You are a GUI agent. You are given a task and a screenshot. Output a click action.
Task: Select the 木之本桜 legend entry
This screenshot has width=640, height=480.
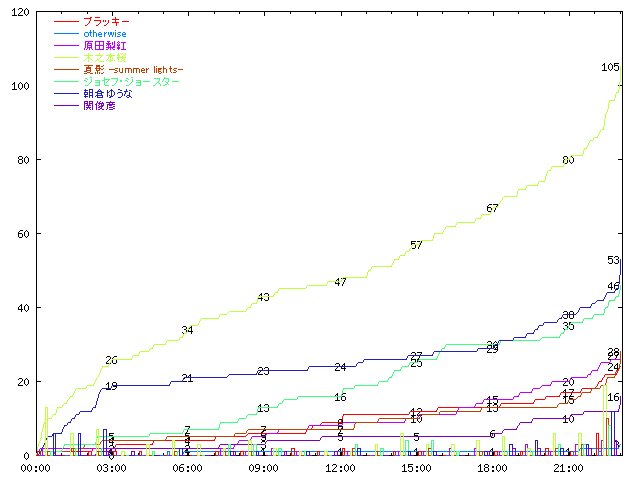coord(106,57)
